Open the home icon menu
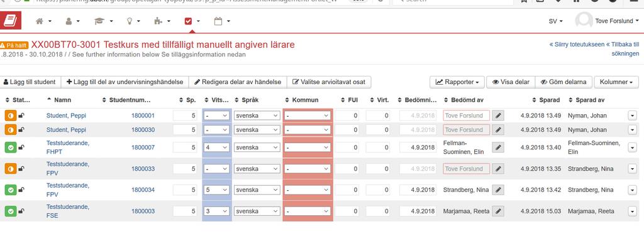 [43, 21]
